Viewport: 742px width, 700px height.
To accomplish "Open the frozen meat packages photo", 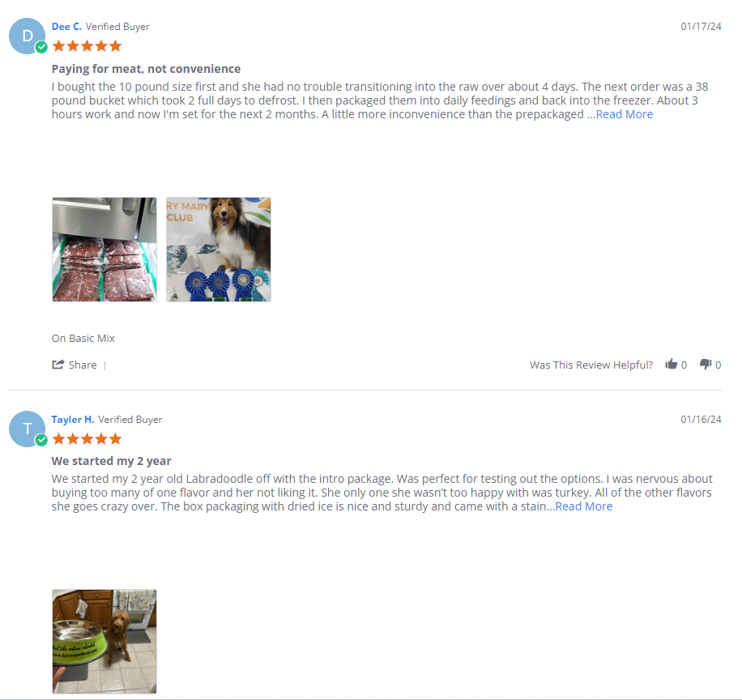I will pyautogui.click(x=104, y=250).
